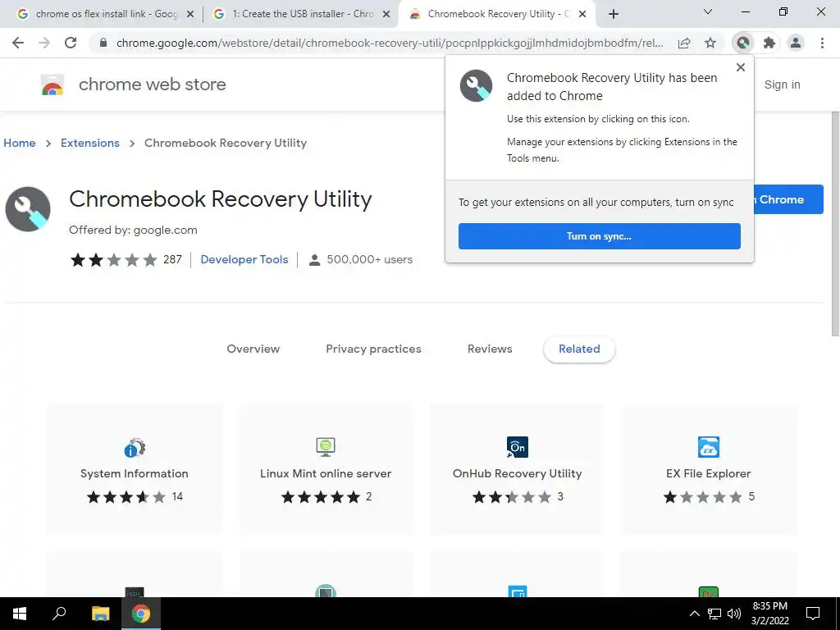Image resolution: width=840 pixels, height=630 pixels.
Task: Open the notification center icon
Action: 813,614
